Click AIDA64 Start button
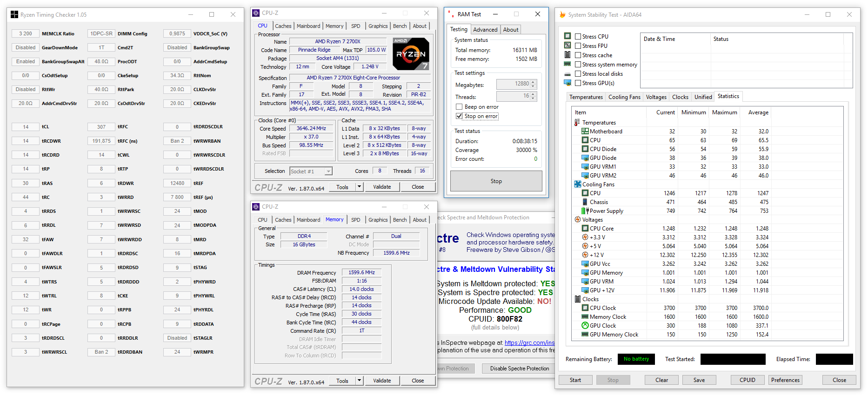Image resolution: width=868 pixels, height=395 pixels. click(x=575, y=380)
